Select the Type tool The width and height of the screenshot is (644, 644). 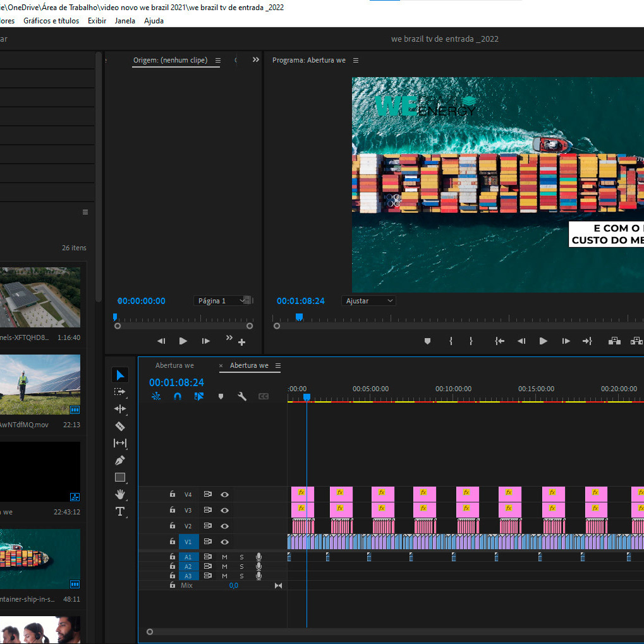pyautogui.click(x=120, y=511)
